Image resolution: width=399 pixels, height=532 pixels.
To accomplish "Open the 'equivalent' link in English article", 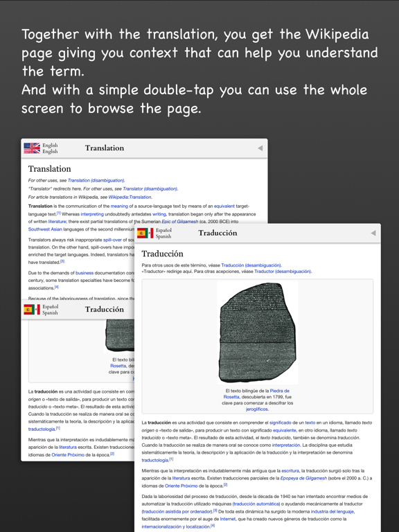I will coord(224,206).
